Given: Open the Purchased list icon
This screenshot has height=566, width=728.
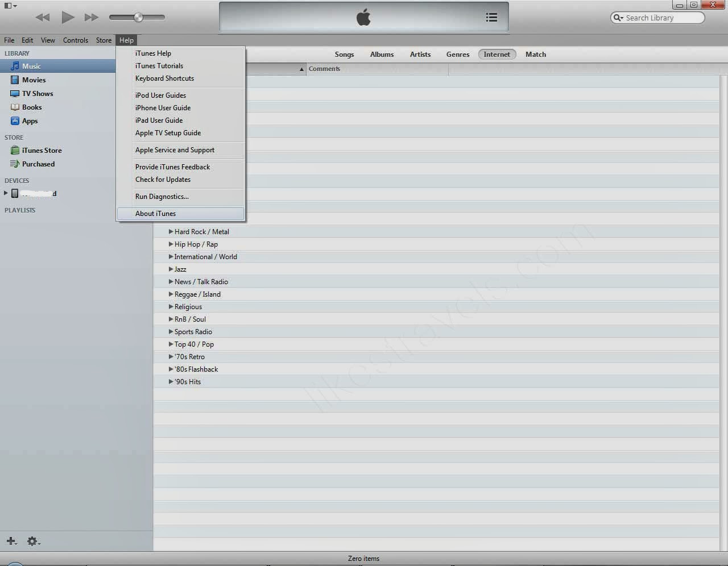Looking at the screenshot, I should pos(15,164).
